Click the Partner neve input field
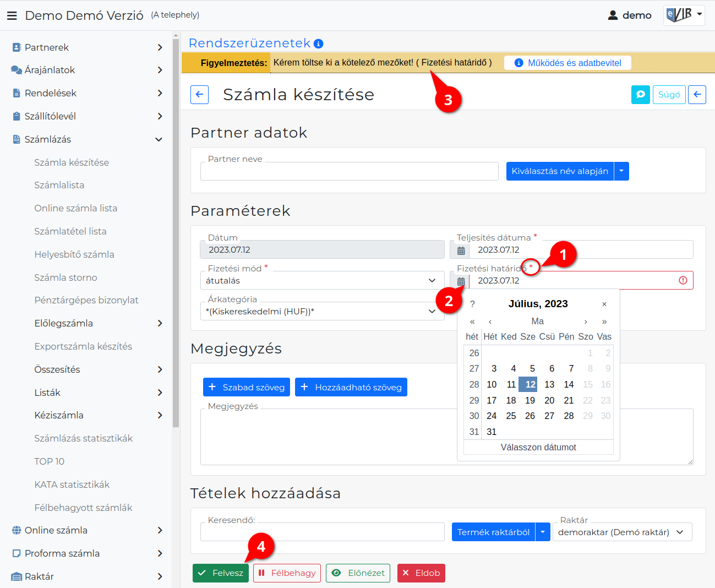The width and height of the screenshot is (715, 588). click(x=350, y=171)
